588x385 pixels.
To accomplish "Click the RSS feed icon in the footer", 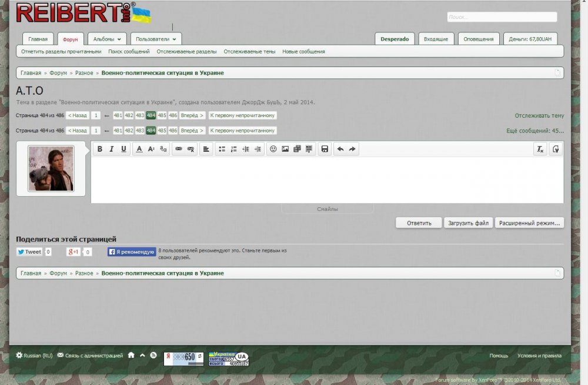I will [x=153, y=356].
